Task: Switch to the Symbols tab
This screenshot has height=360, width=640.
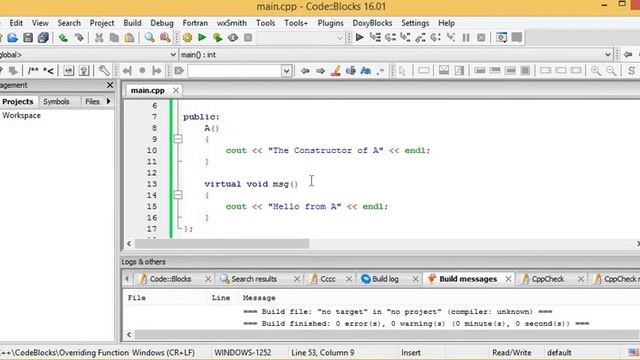Action: (56, 101)
